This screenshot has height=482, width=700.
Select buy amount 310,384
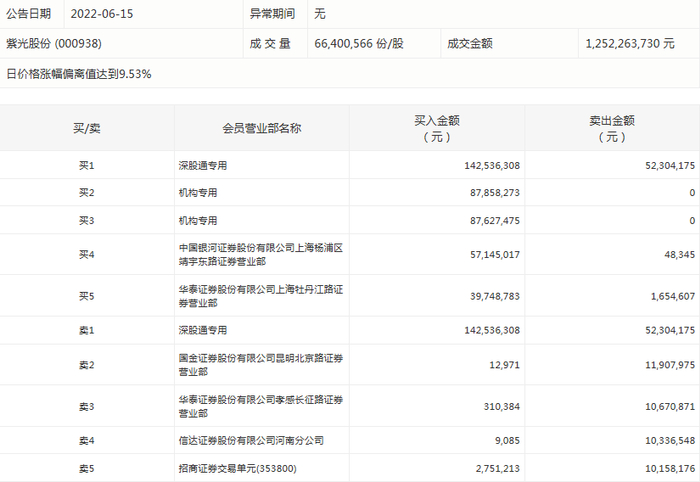tap(502, 407)
